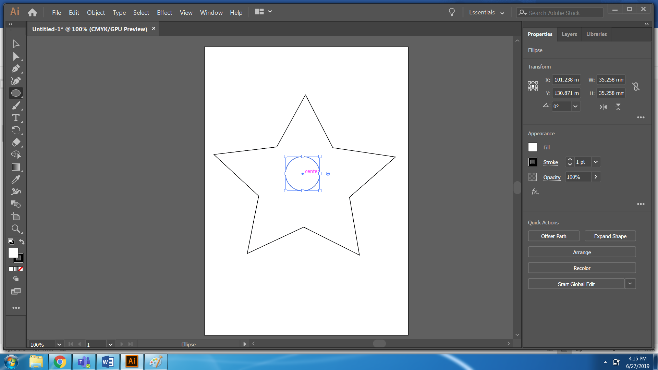Image resolution: width=658 pixels, height=370 pixels.
Task: Select the Artboard tool
Action: pos(16,216)
